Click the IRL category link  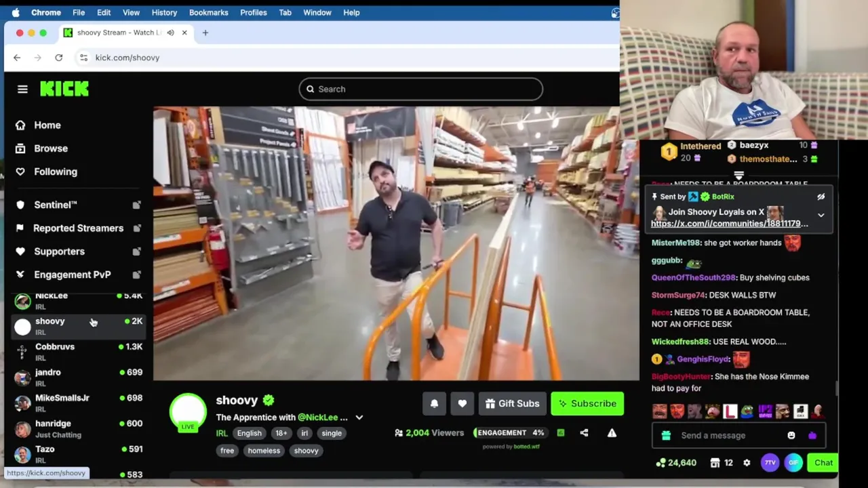(x=221, y=433)
